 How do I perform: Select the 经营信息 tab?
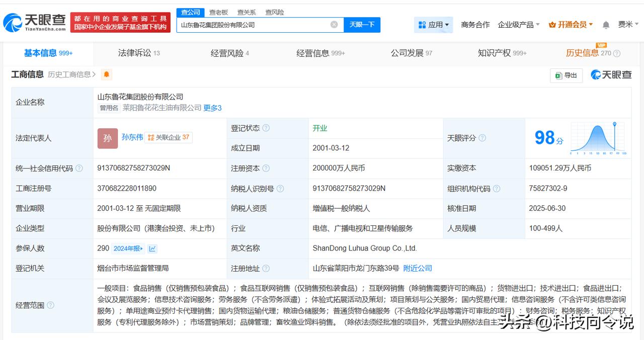click(x=320, y=53)
